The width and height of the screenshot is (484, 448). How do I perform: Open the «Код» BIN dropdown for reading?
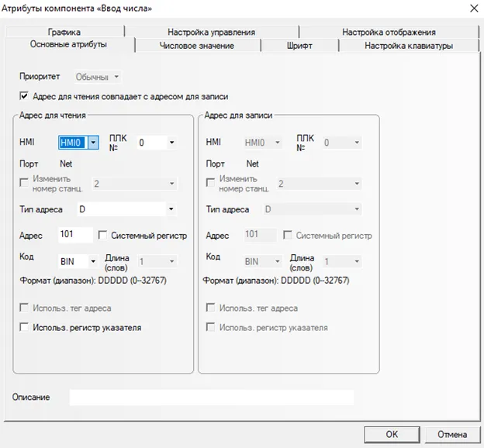click(92, 262)
